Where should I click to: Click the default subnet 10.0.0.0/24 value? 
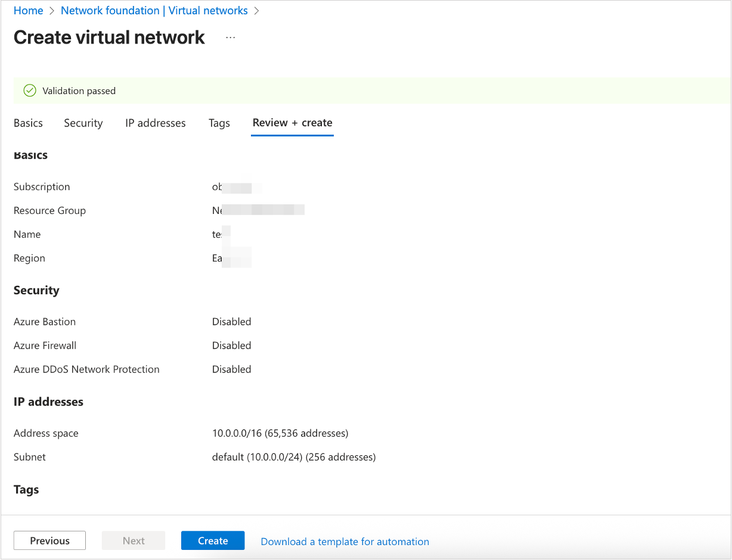[x=293, y=457]
